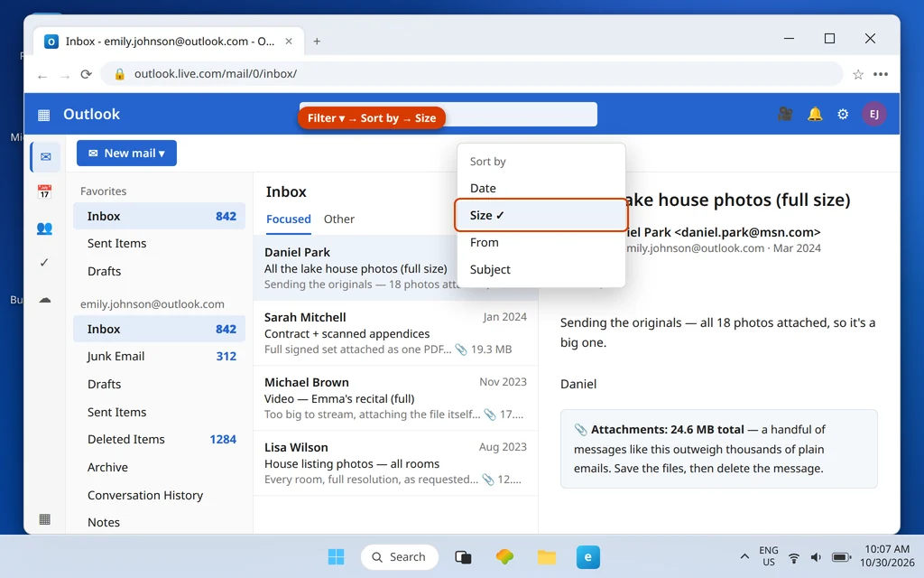Open Calendar from the left rail
Image resolution: width=924 pixels, height=578 pixels.
point(45,191)
